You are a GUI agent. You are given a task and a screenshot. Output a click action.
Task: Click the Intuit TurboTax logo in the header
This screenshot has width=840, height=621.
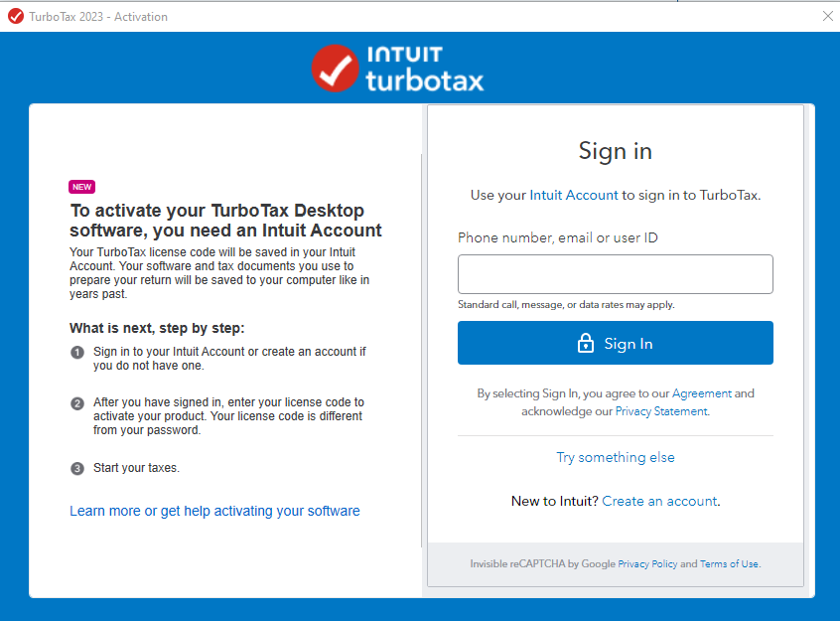[398, 69]
